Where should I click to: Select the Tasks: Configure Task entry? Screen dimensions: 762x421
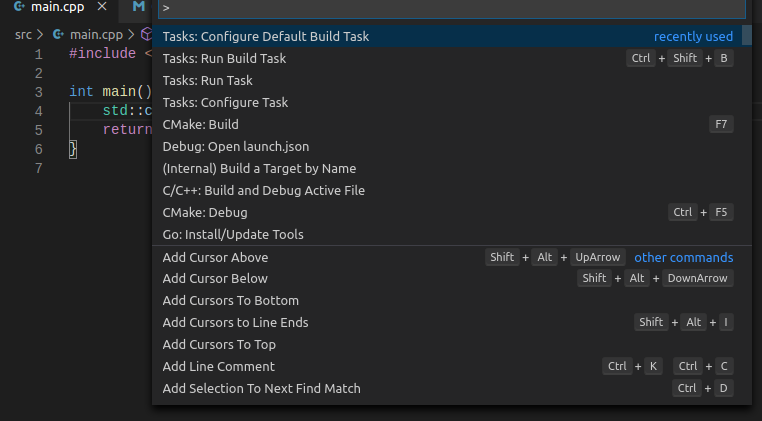click(x=225, y=102)
